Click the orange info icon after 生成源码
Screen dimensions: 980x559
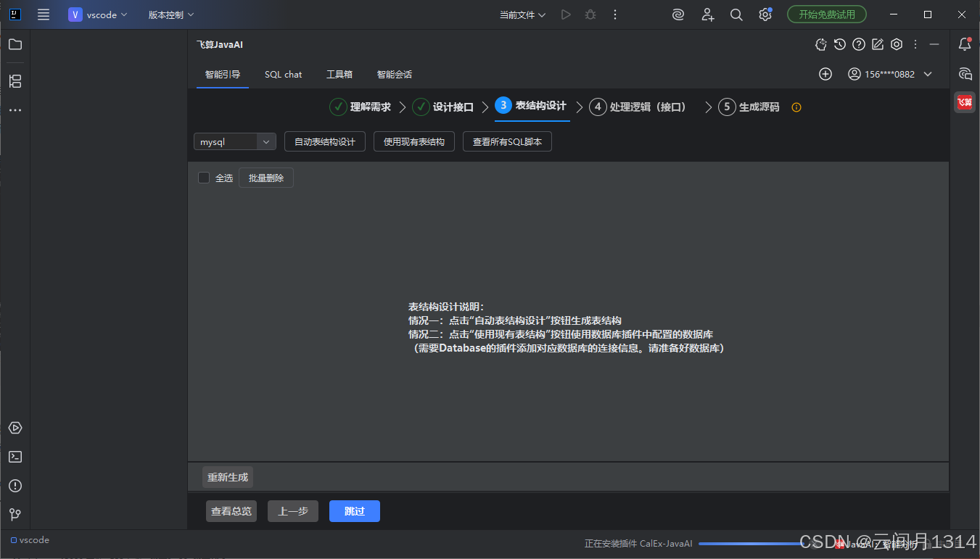[x=796, y=107]
